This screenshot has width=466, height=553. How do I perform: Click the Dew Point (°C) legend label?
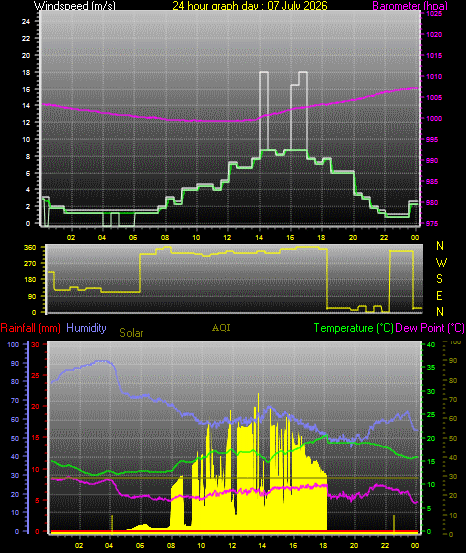pos(430,328)
